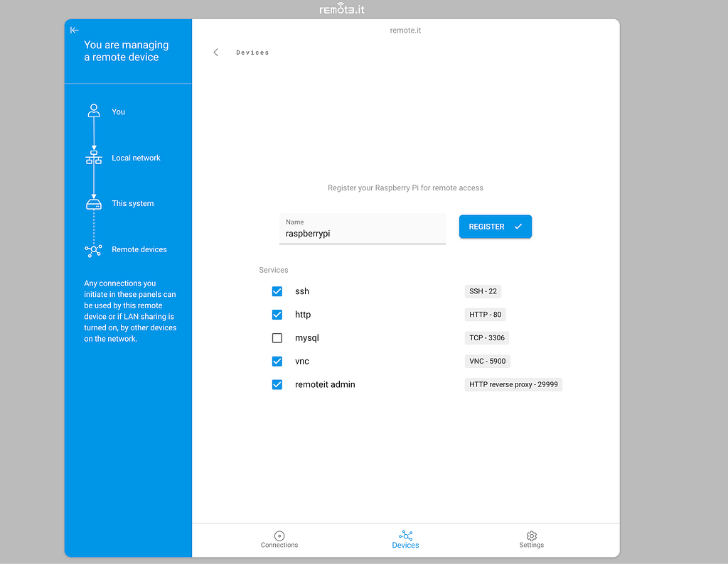Viewport: 728px width, 564px height.
Task: Disable the remoteit admin checkbox
Action: pos(277,384)
